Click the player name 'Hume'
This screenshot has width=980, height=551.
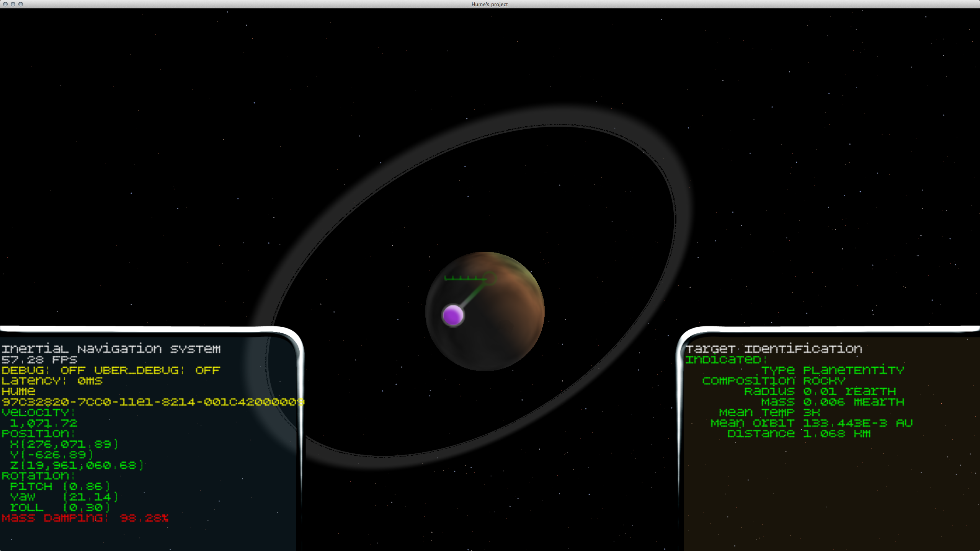[18, 391]
